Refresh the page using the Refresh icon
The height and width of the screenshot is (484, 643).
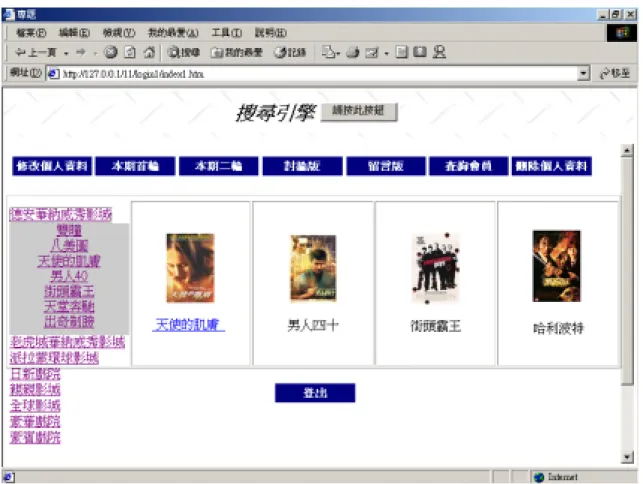130,52
